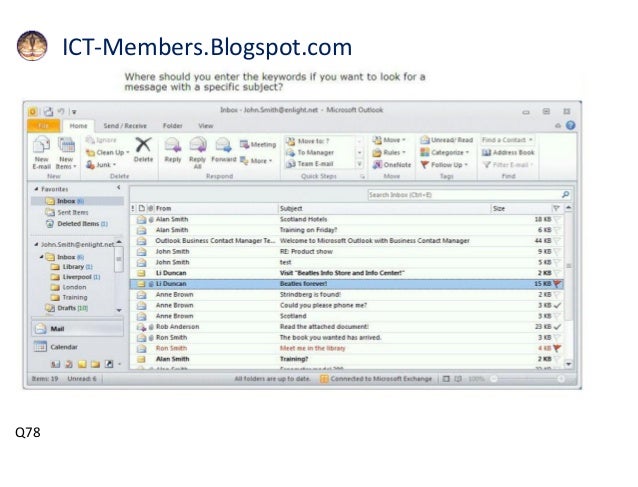The height and width of the screenshot is (487, 638).
Task: Minimize the Navigation pane with the Favorites header arrow
Action: (118, 188)
